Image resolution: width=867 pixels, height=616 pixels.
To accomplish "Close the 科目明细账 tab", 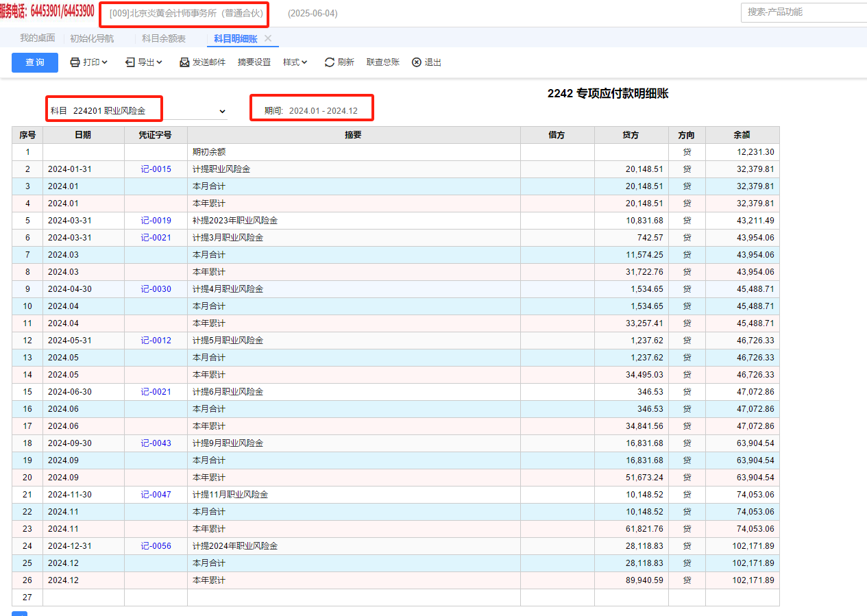I will [268, 38].
